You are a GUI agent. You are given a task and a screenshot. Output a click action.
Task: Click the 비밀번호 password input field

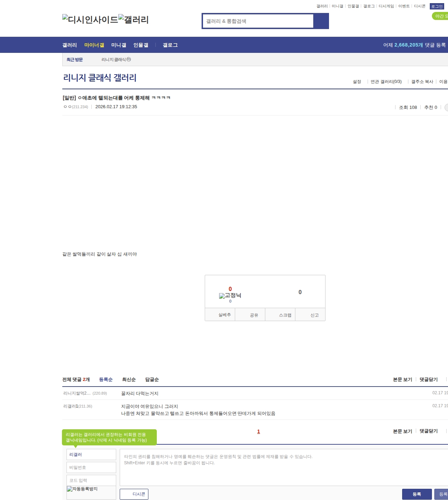[91, 467]
